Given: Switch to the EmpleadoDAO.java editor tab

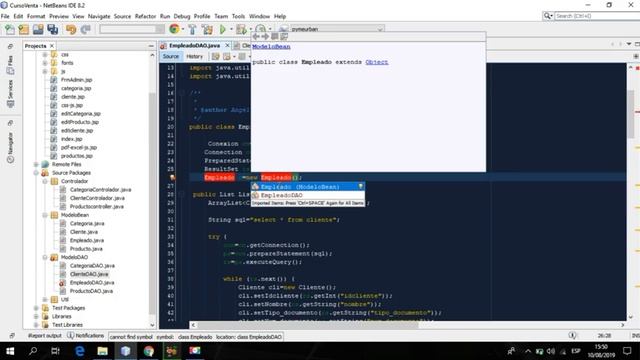Looking at the screenshot, I should pyautogui.click(x=194, y=46).
